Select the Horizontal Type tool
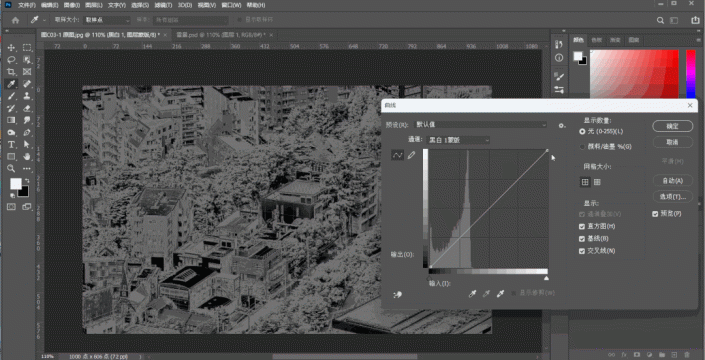This screenshot has height=360, width=705. click(11, 145)
